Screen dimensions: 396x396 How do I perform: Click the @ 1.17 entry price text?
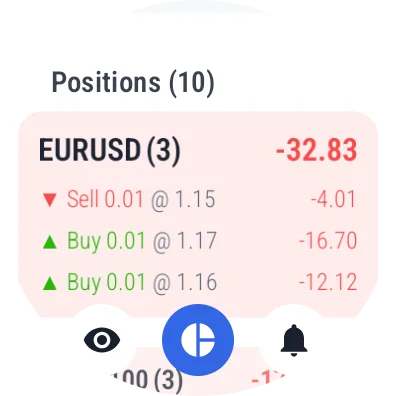coord(185,241)
